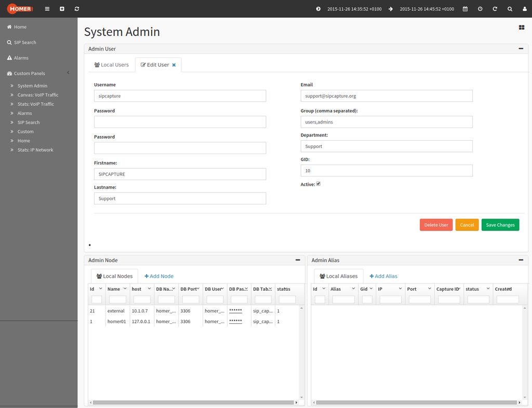Click the HOMER logo

20,8
